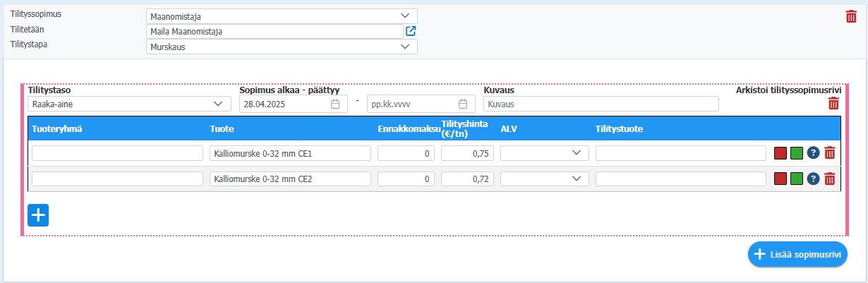Click the green square on CE1 row
The height and width of the screenshot is (283, 868).
(x=797, y=153)
